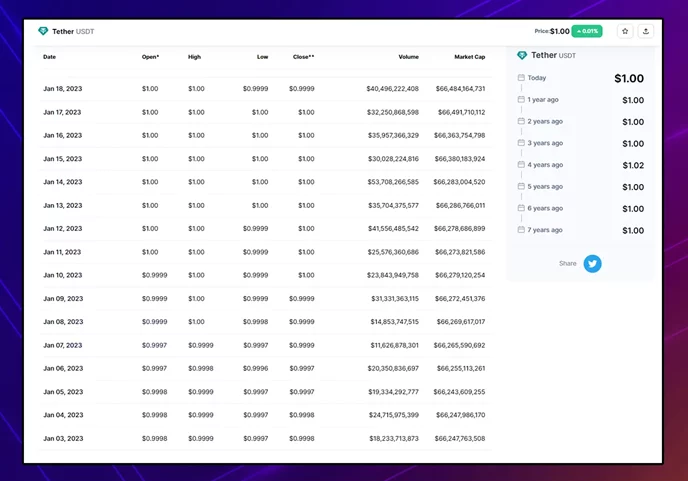Image resolution: width=688 pixels, height=481 pixels.
Task: Select the Jan 14, 2023 date cell
Action: [63, 182]
